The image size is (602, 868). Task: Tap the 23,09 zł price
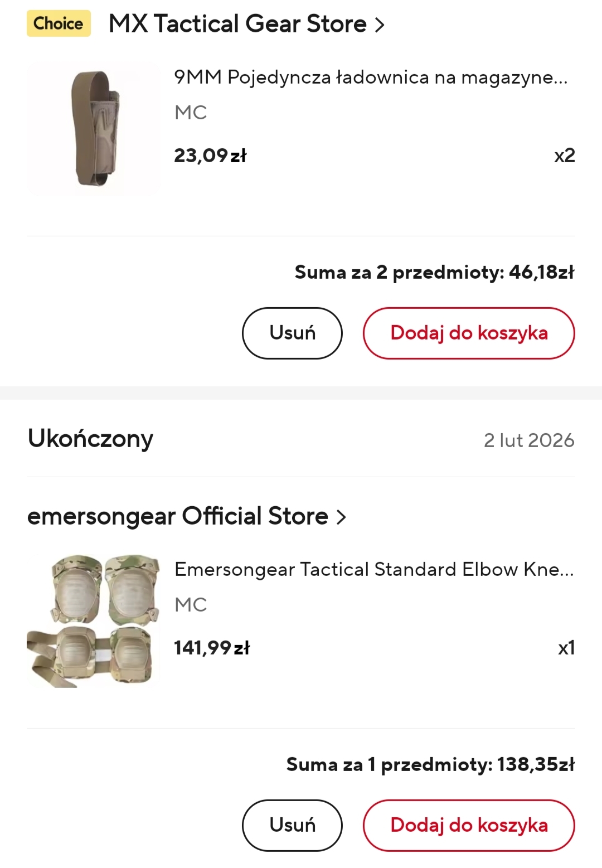210,156
